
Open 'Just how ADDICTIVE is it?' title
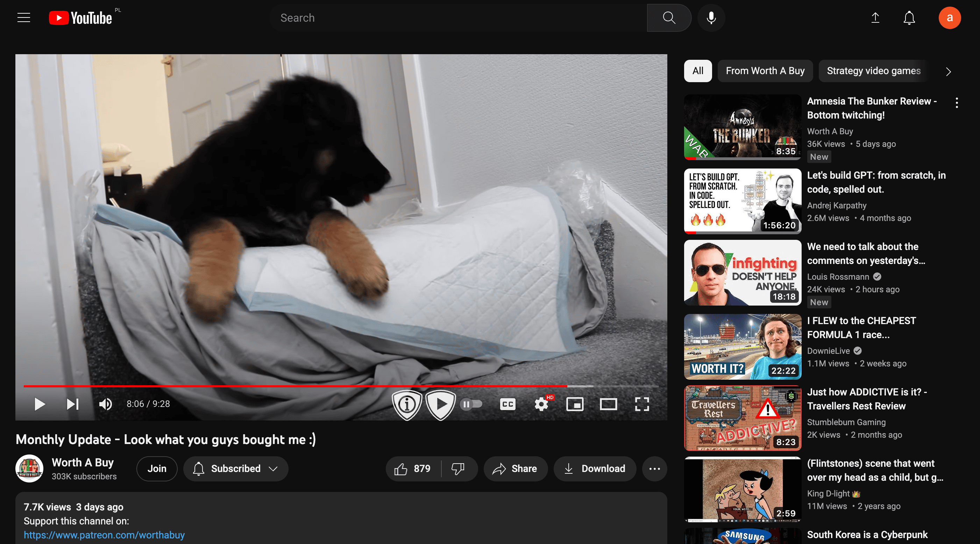(867, 399)
